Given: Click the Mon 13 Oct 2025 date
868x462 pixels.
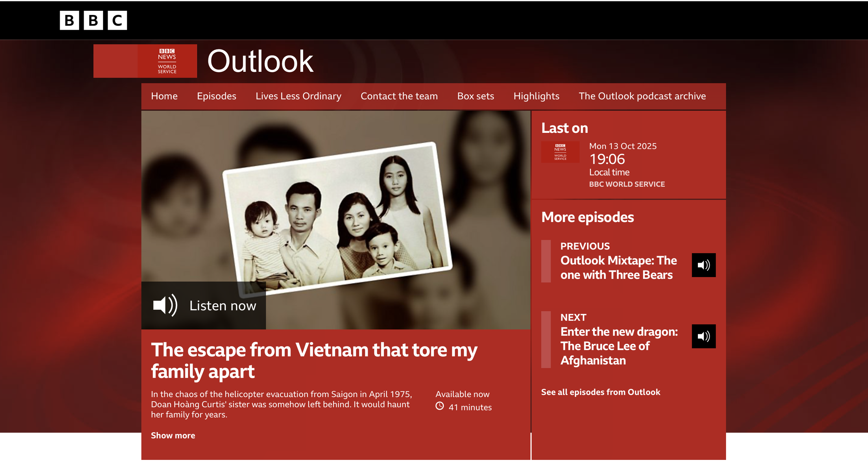Looking at the screenshot, I should pos(623,146).
